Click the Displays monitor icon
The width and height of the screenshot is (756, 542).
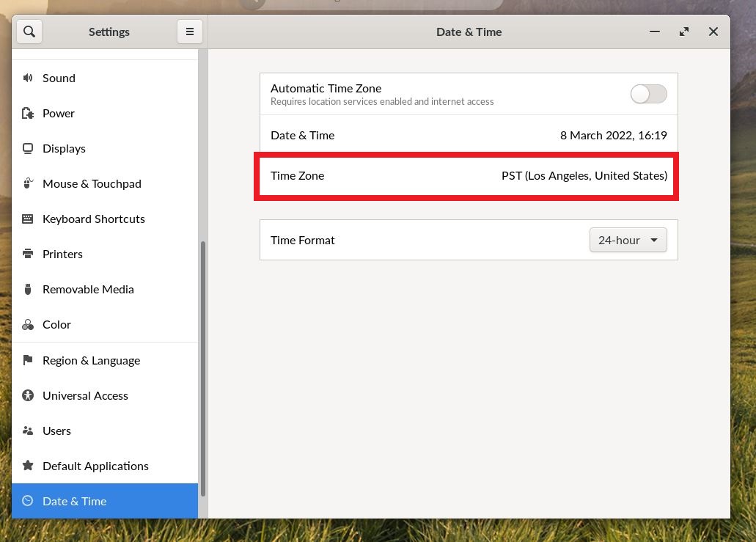tap(28, 149)
